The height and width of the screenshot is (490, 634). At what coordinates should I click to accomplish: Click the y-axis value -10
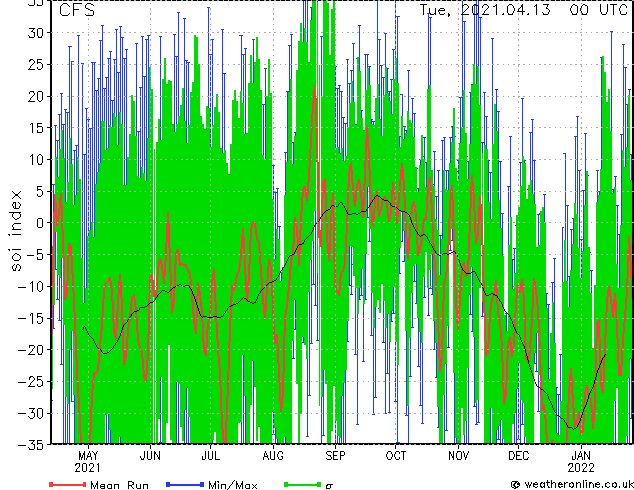(x=31, y=286)
